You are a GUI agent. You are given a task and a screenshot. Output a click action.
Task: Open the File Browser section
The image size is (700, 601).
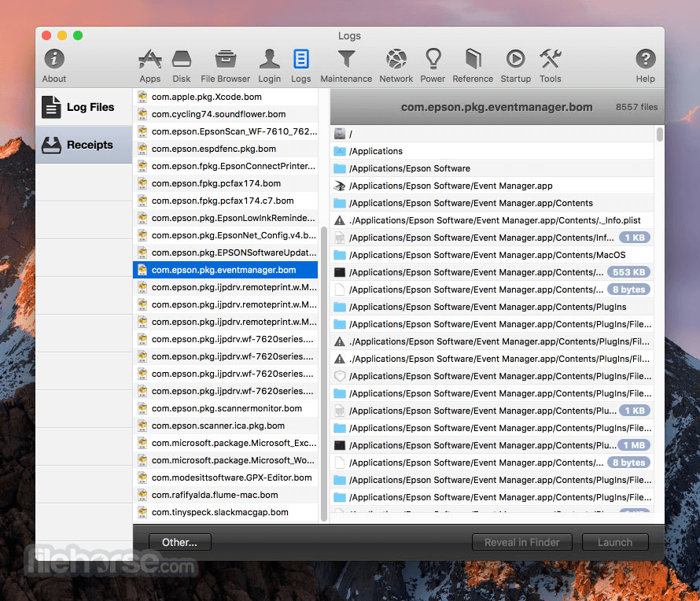(226, 65)
